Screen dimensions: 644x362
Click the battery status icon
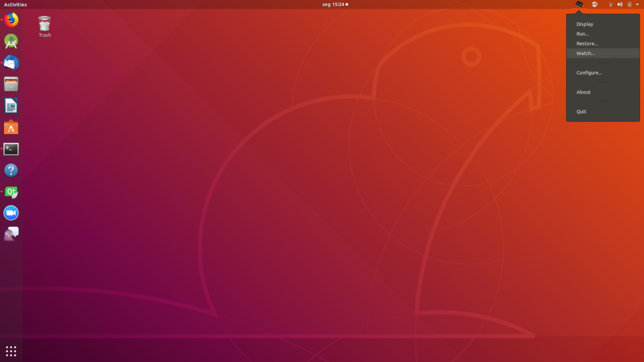[630, 5]
